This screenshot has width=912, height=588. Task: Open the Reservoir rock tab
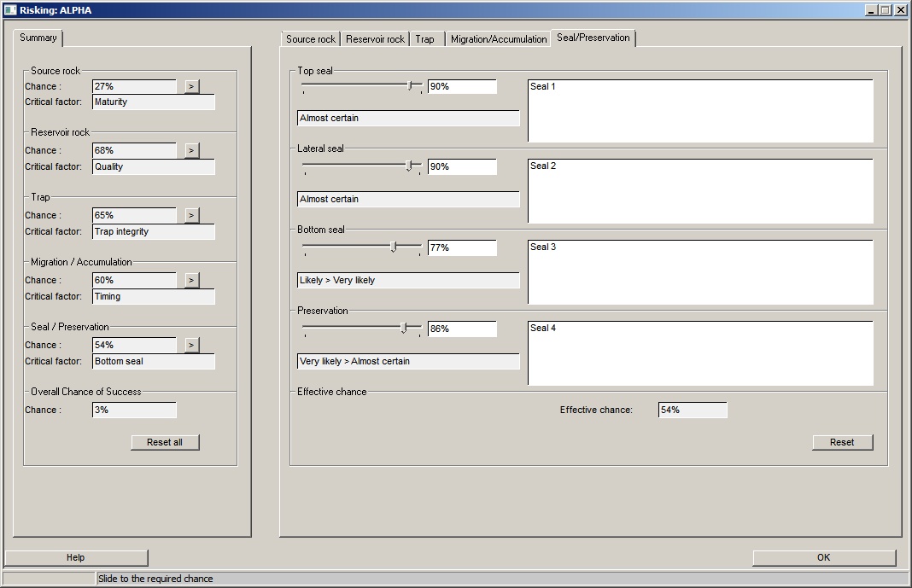375,39
